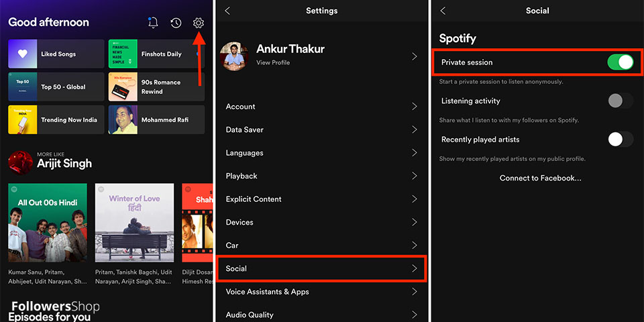Open Social settings item
644x322 pixels.
[321, 268]
